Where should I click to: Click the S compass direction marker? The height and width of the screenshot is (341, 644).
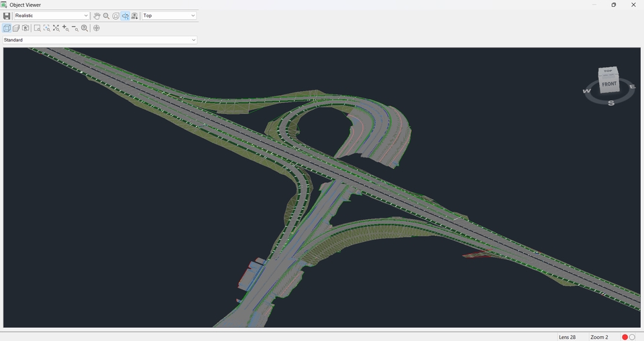611,103
